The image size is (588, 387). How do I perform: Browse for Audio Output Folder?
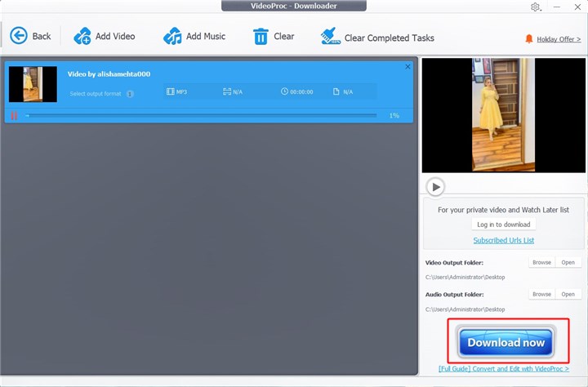541,294
